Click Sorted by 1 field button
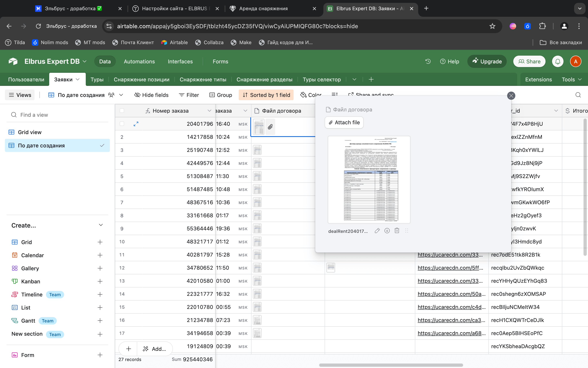The image size is (588, 368). pos(266,95)
